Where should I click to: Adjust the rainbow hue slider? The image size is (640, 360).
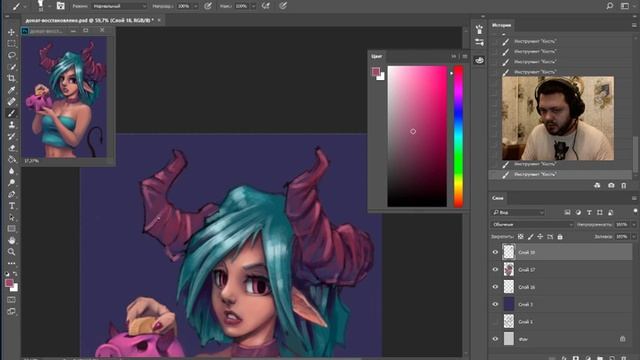(458, 137)
